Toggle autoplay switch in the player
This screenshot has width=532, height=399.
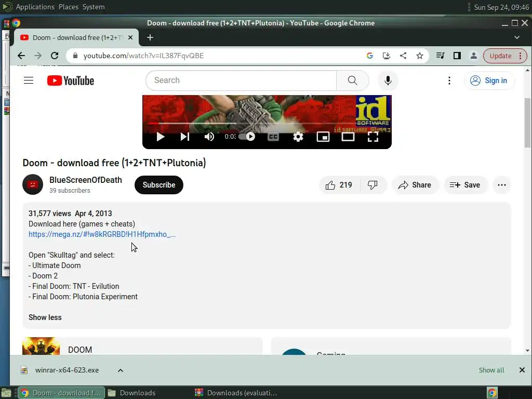[x=247, y=137]
